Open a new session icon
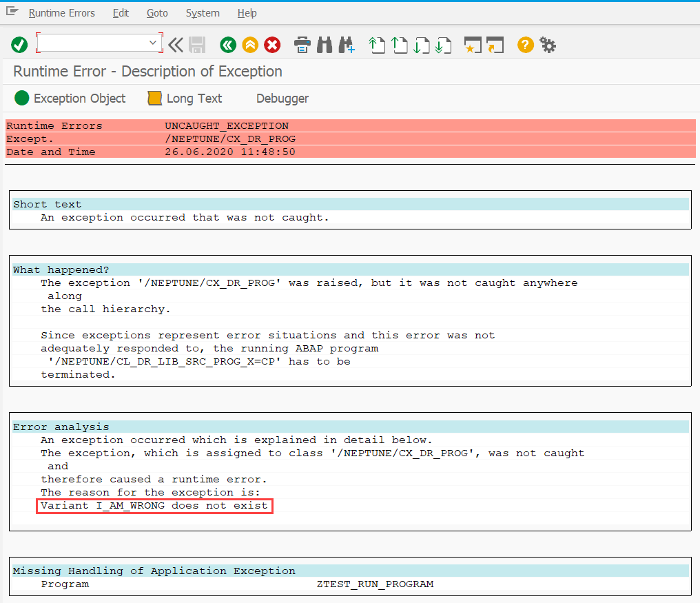 point(473,45)
